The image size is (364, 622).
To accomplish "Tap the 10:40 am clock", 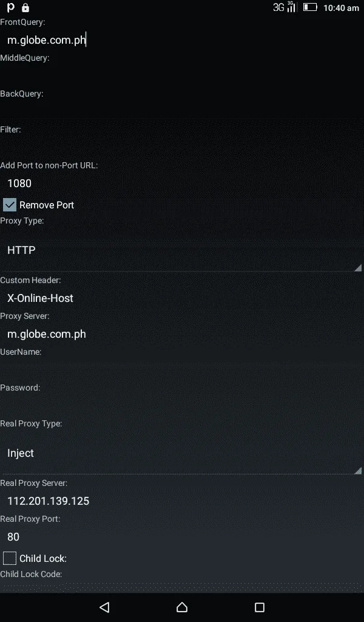I will point(341,8).
